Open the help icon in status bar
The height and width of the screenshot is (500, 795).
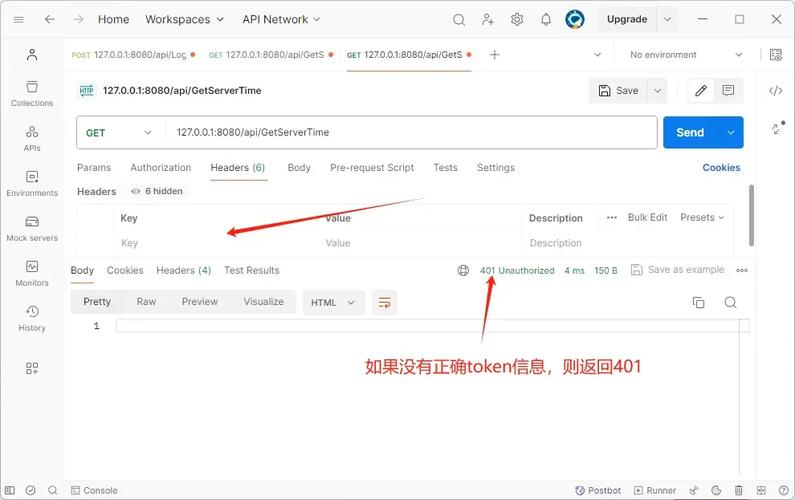[783, 490]
